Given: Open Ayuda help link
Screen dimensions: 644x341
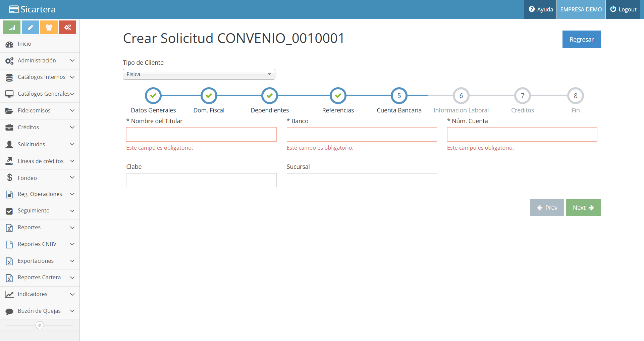Looking at the screenshot, I should point(541,9).
